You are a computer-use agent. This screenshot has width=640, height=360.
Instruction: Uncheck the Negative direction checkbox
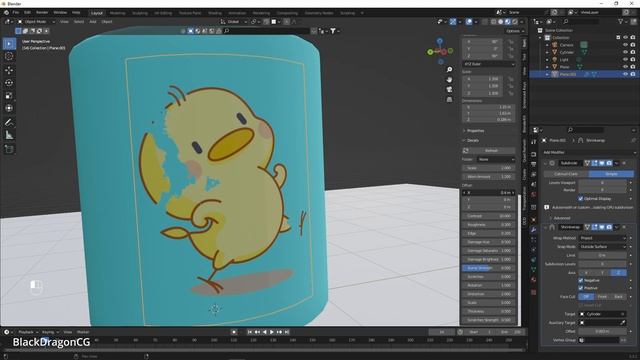pyautogui.click(x=581, y=280)
